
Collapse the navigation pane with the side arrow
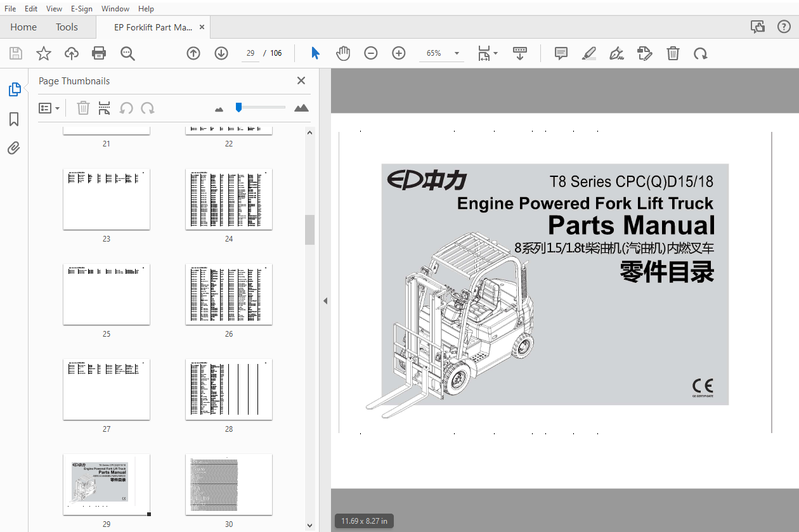click(x=325, y=301)
